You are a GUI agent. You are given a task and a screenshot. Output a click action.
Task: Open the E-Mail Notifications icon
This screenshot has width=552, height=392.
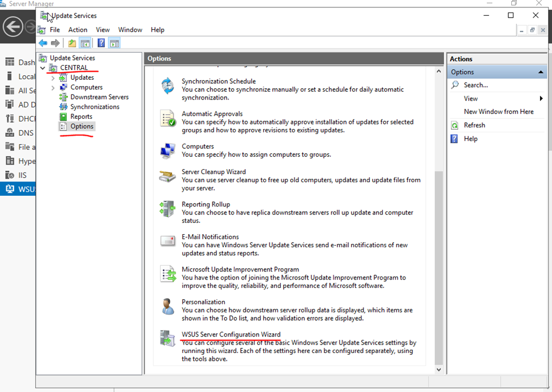[168, 241]
